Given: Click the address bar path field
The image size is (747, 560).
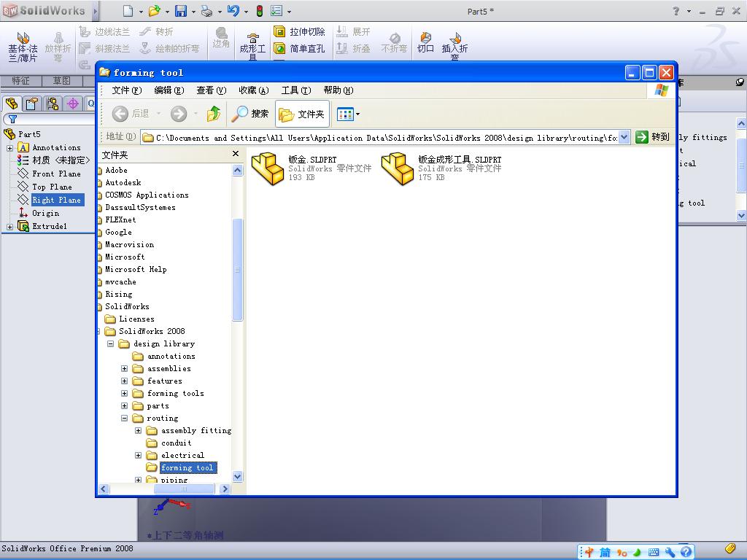Looking at the screenshot, I should tap(380, 138).
